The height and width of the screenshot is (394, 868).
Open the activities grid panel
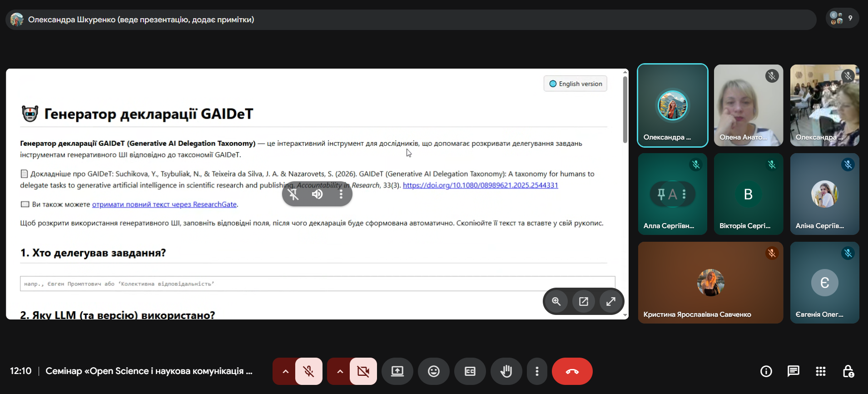pos(821,371)
